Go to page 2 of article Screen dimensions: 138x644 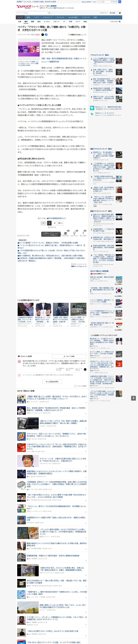tap(55, 223)
